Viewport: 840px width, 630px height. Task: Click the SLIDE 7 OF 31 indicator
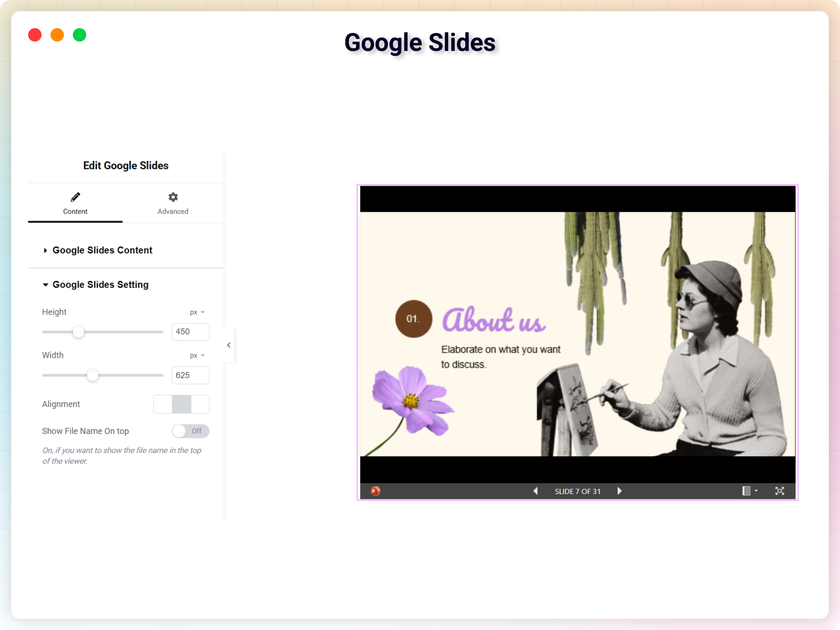tap(577, 491)
